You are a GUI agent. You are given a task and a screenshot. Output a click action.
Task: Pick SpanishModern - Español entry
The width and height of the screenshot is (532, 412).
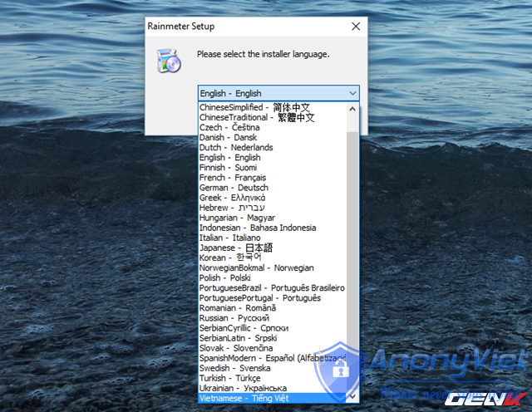(x=273, y=358)
